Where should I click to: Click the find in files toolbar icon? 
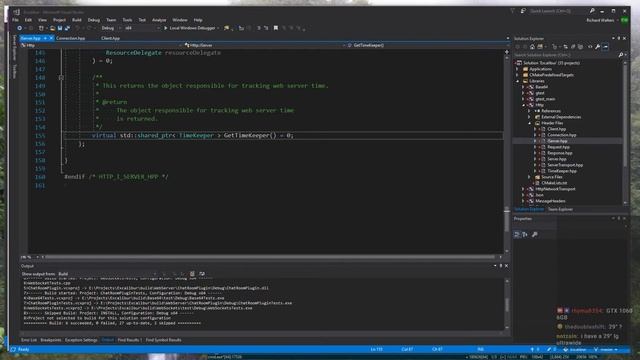227,28
